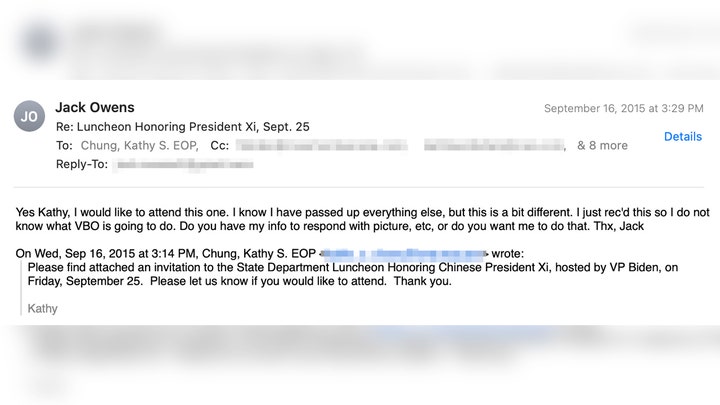Select recipient Chung, Kathy S. EOP
This screenshot has height=405, width=720.
140,146
